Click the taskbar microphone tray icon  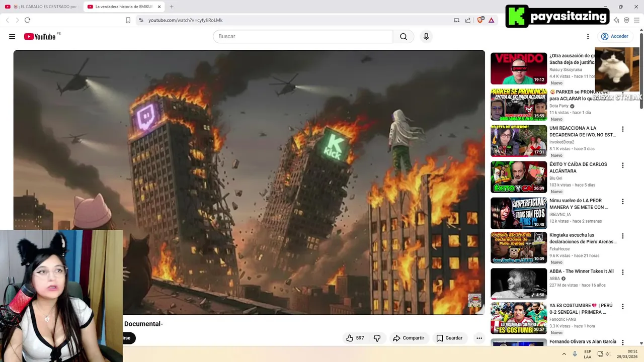point(575,354)
